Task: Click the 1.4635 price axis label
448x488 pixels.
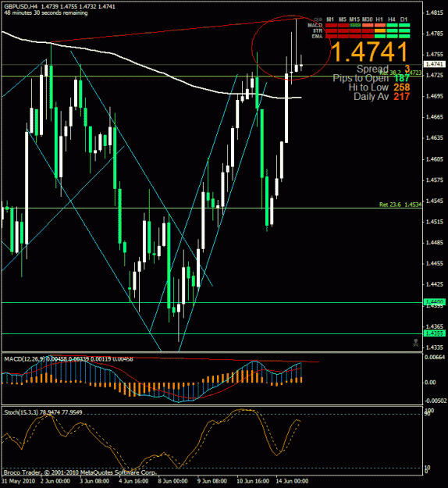Action: pyautogui.click(x=434, y=138)
